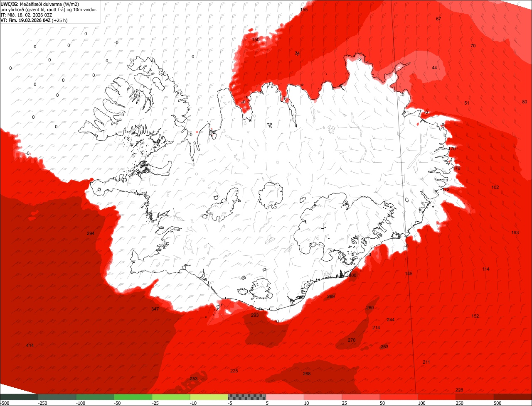
Task: Click the legend swatch between -500 and -250
Action: (19, 397)
